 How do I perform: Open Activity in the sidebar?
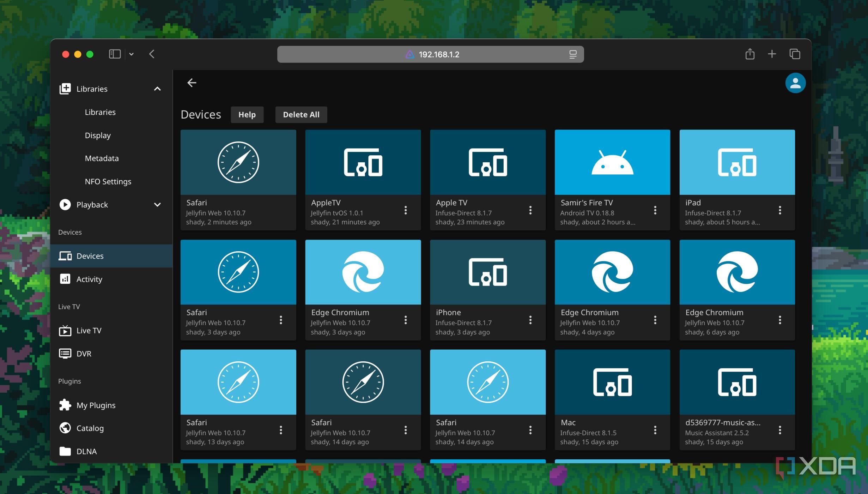(x=111, y=279)
